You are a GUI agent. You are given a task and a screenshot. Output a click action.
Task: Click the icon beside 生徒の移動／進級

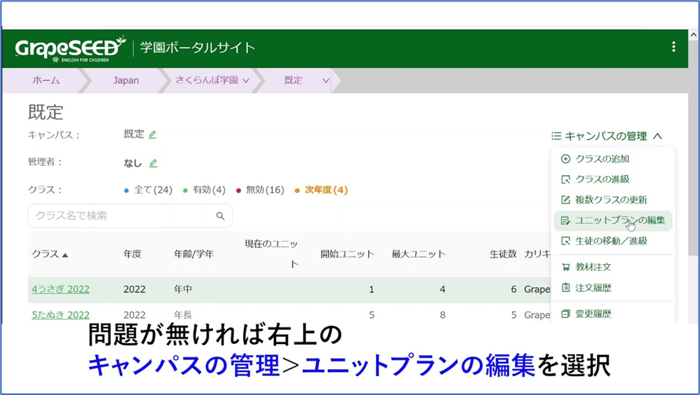click(x=565, y=241)
